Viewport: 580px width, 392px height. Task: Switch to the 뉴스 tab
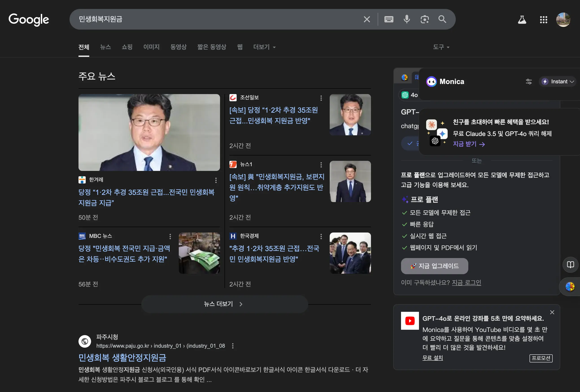(x=105, y=47)
